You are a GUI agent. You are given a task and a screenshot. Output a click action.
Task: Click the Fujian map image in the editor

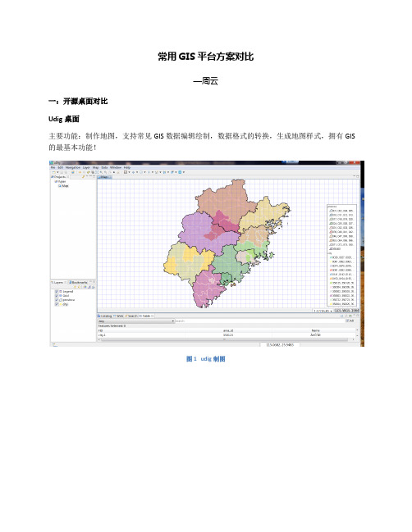[227, 243]
